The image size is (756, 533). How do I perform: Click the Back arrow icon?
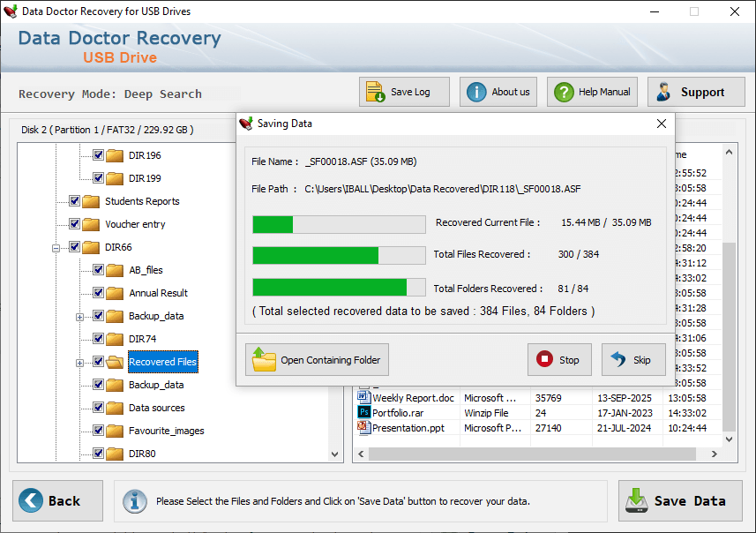pos(31,500)
